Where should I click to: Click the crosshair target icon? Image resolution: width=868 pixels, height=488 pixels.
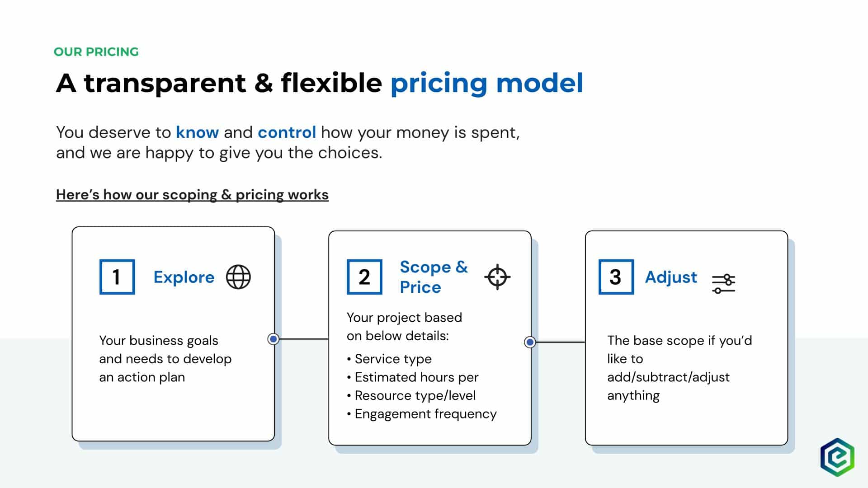click(x=497, y=277)
